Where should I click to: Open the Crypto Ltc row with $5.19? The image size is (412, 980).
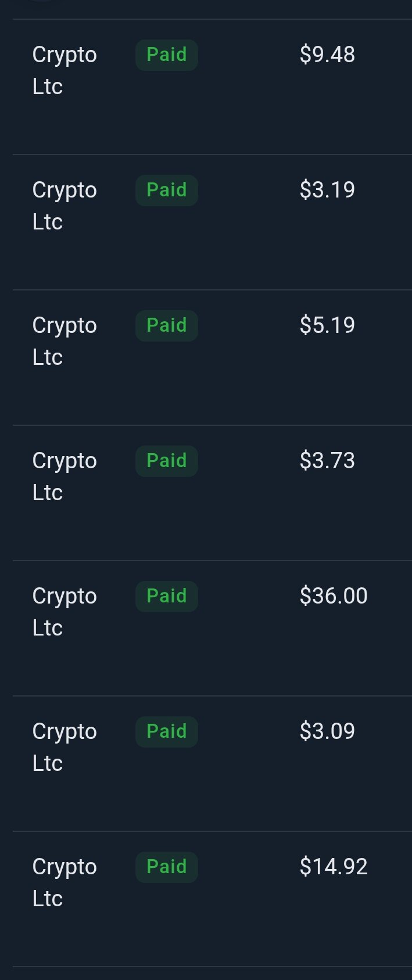pyautogui.click(x=212, y=358)
